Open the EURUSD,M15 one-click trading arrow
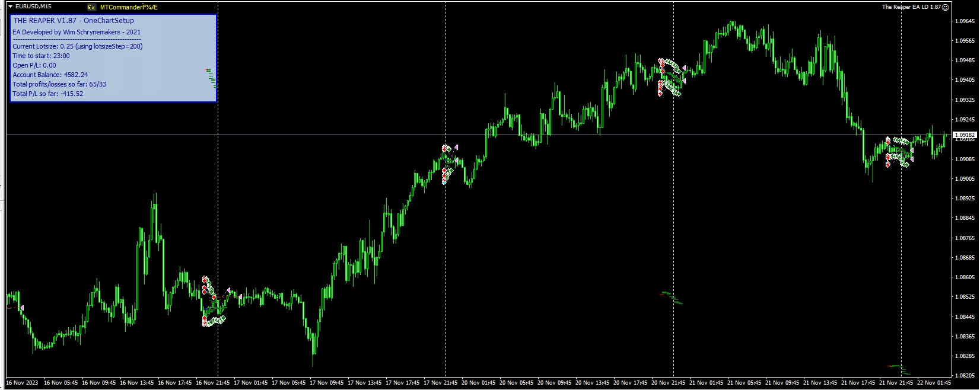980x390 pixels. click(11, 6)
